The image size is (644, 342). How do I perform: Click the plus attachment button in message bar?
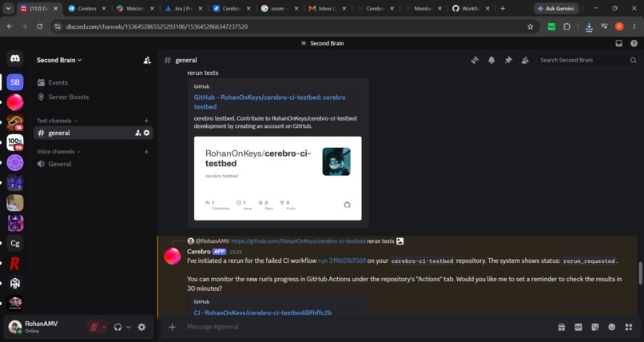point(173,327)
